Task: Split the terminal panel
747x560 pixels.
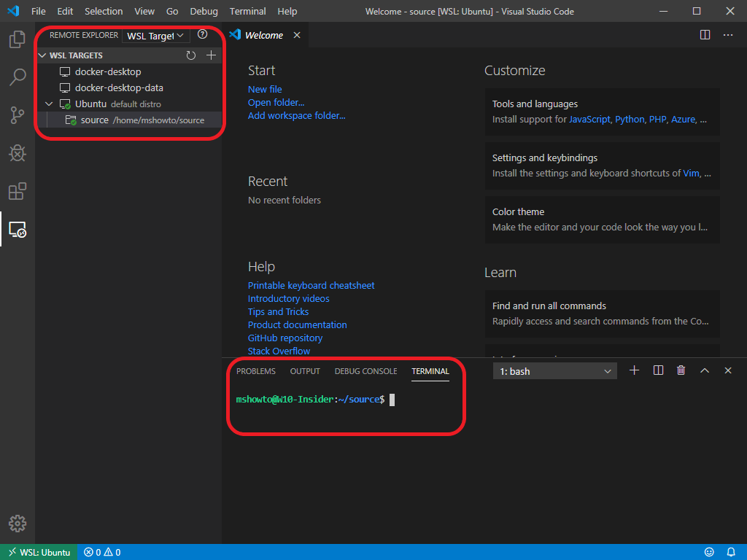Action: (658, 370)
